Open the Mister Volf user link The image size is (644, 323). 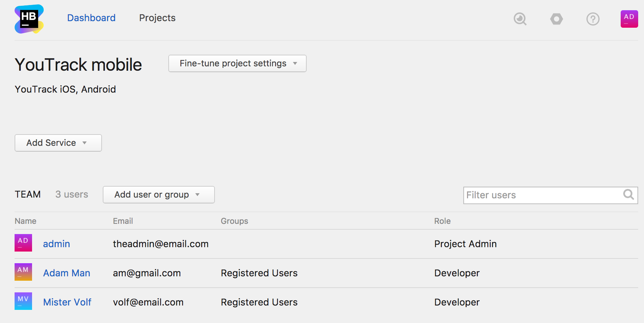(x=67, y=302)
